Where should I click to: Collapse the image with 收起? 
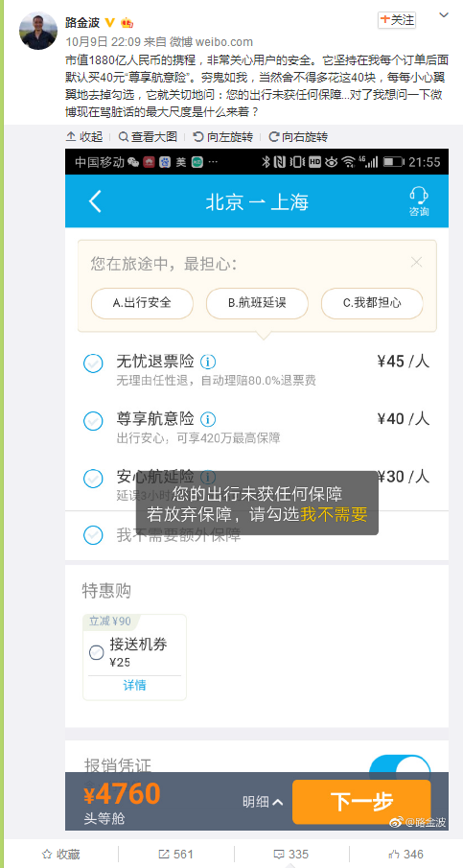click(84, 137)
